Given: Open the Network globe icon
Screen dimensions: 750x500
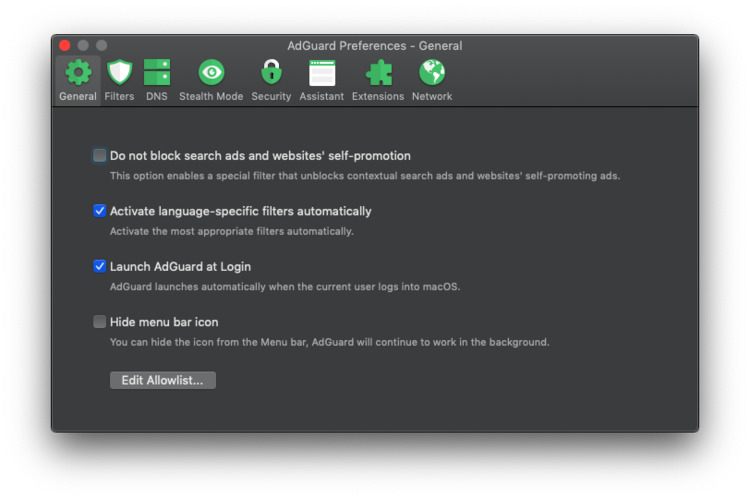Looking at the screenshot, I should [x=432, y=72].
